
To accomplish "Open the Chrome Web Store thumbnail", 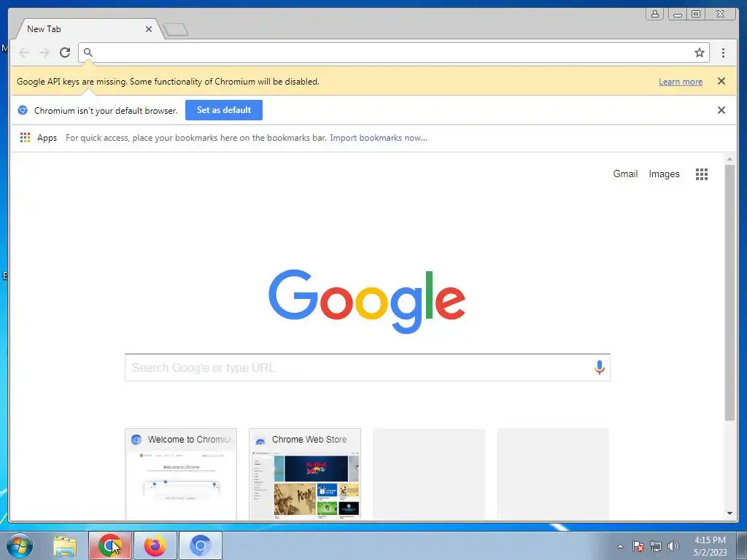I will coord(305,474).
